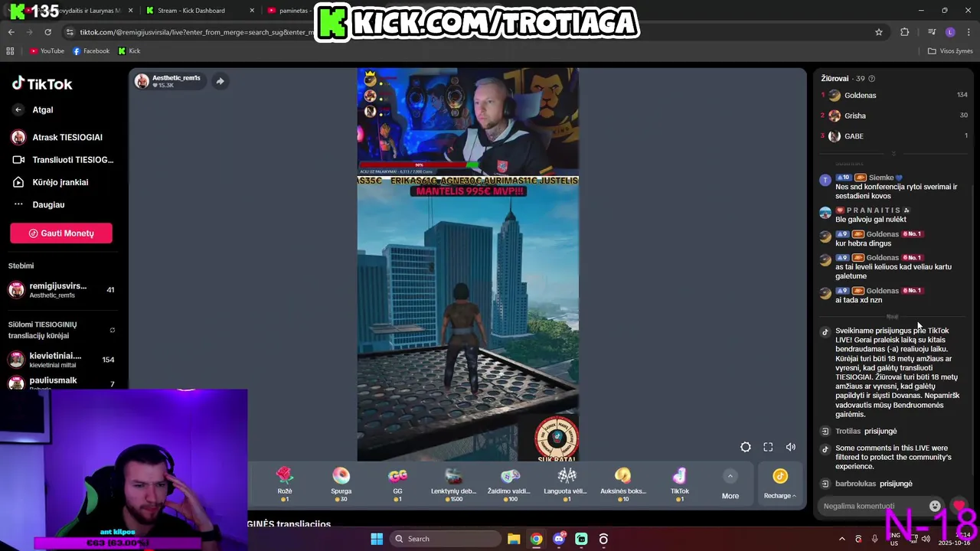
Task: Open viewer GABE in ranking
Action: pos(893,136)
